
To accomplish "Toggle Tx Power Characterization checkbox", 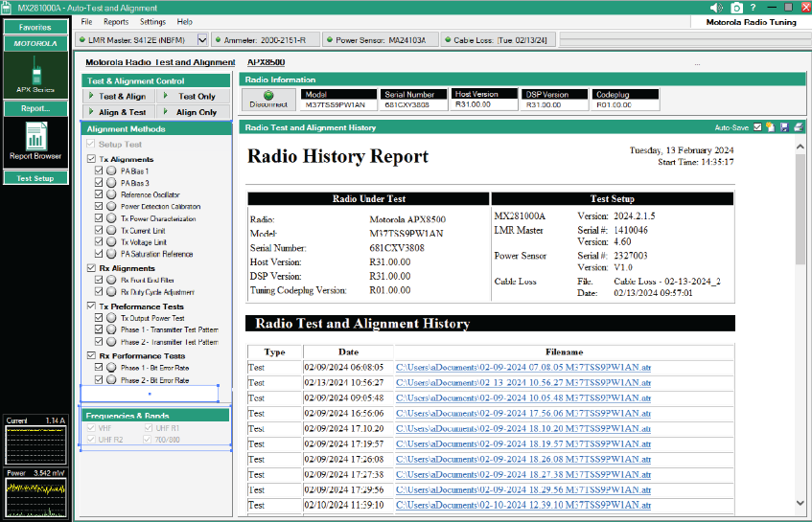I will (x=99, y=217).
